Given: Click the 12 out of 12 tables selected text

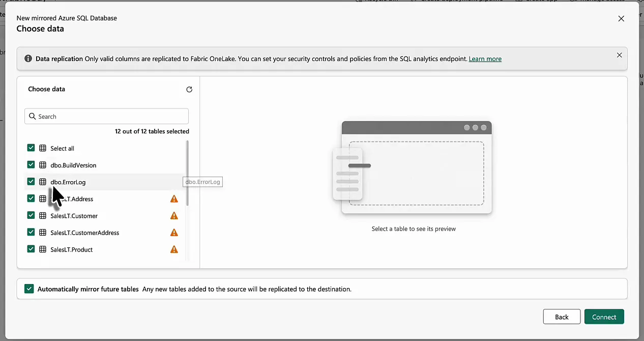Looking at the screenshot, I should pyautogui.click(x=152, y=131).
